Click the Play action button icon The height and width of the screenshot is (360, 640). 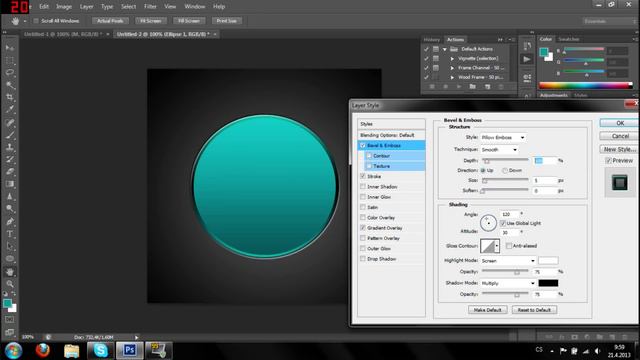coord(459,87)
